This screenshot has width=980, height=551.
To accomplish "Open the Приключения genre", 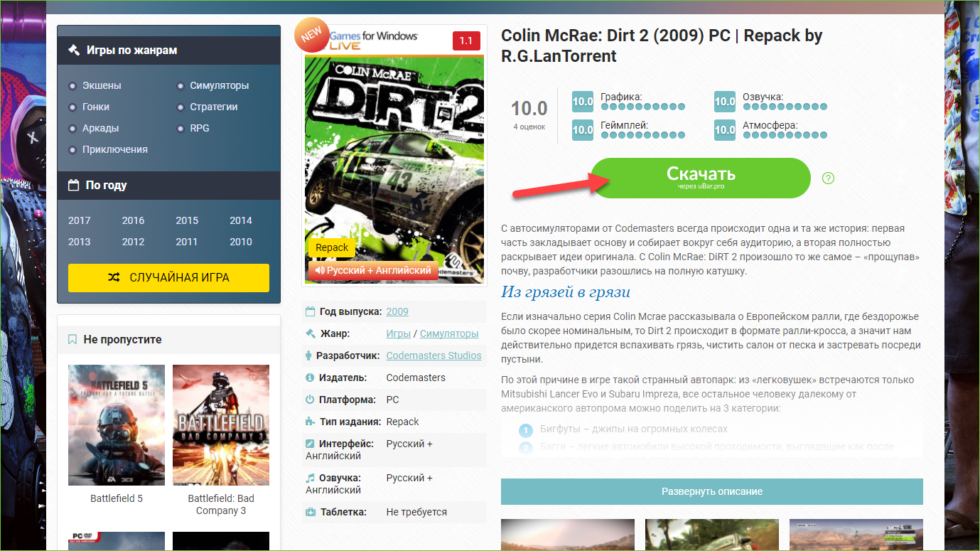I will point(115,149).
